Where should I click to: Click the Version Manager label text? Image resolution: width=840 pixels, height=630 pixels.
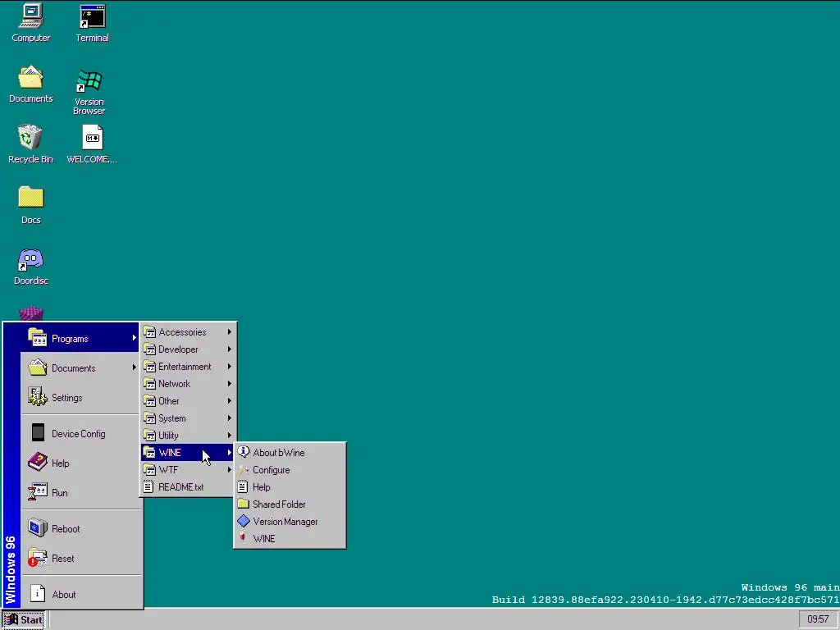click(285, 521)
